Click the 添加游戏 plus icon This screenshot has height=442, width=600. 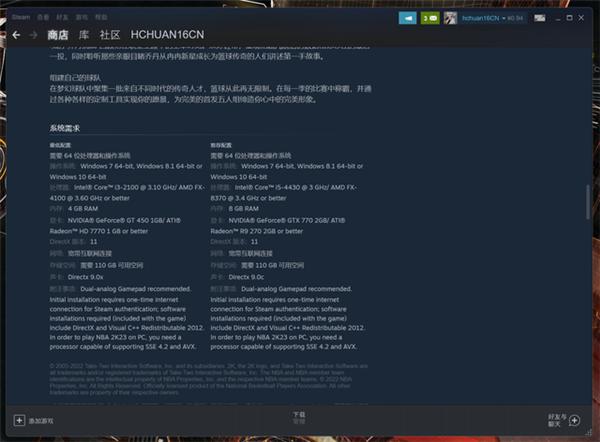click(x=19, y=421)
